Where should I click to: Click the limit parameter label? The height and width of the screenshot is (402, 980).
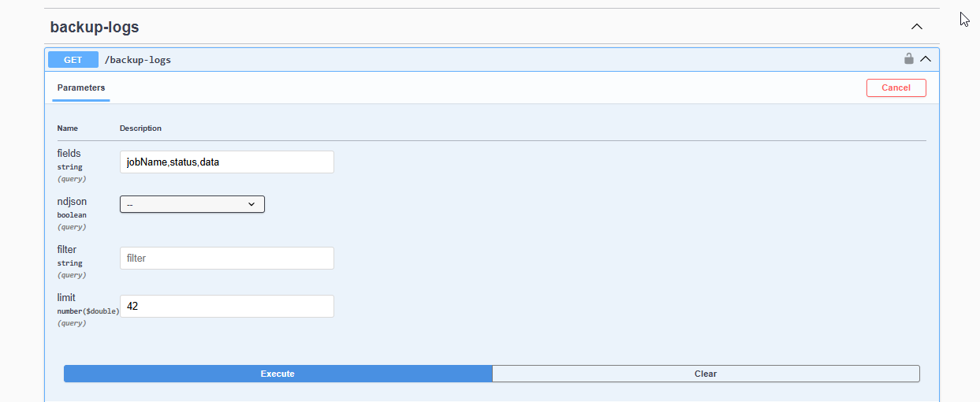coord(66,298)
